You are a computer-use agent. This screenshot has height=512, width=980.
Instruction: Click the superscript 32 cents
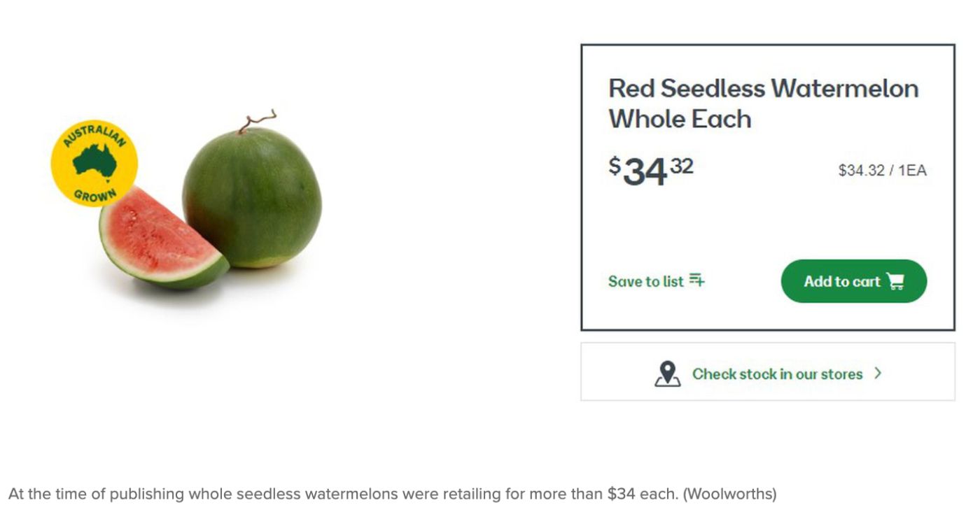click(x=682, y=166)
